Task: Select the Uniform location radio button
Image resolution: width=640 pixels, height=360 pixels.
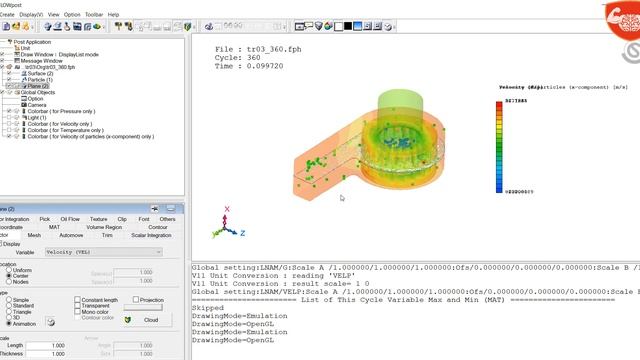Action: point(9,270)
